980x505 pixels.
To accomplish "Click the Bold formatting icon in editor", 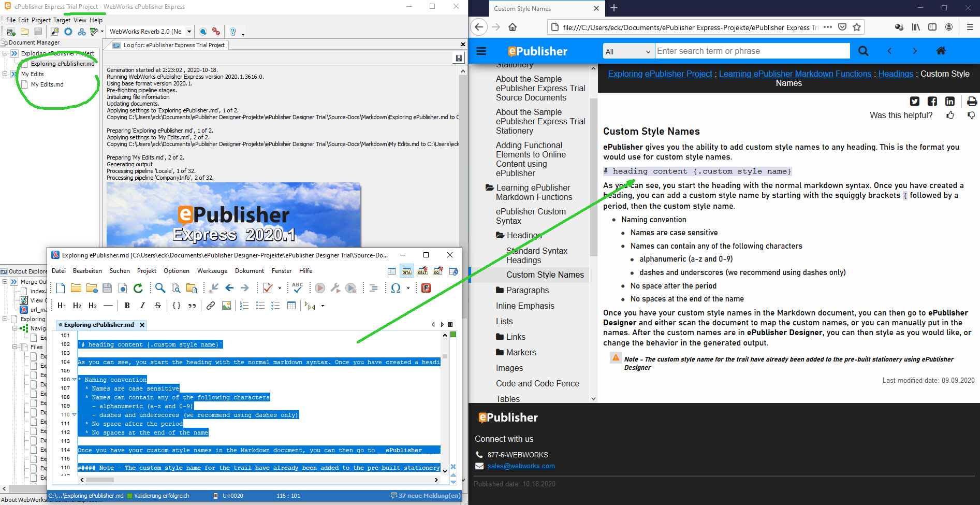I will point(127,306).
